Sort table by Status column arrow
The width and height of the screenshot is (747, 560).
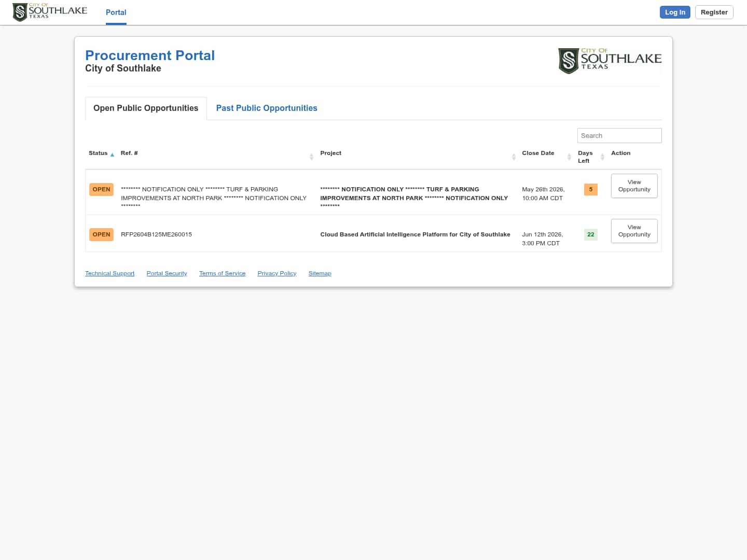click(112, 155)
